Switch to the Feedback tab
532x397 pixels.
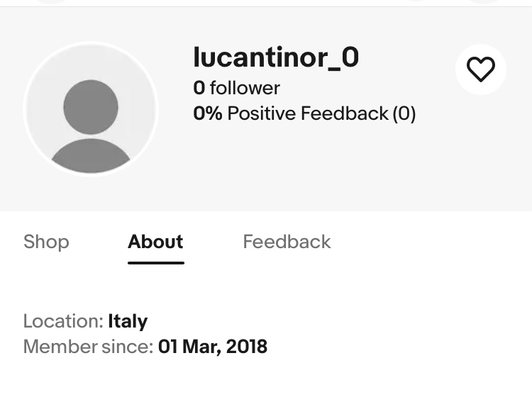pos(287,242)
